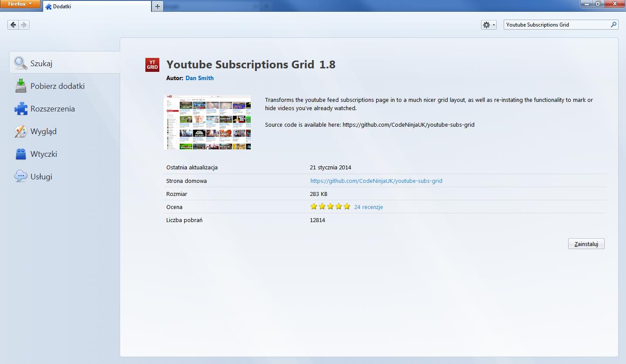Click the Szukaj magnifier sidebar icon
Screen dimensions: 626x364
pos(20,63)
